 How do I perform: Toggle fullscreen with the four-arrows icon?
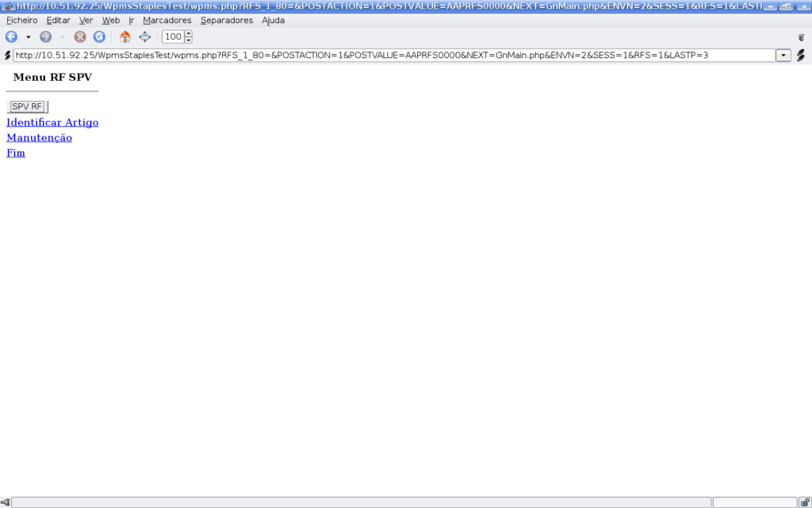[x=144, y=37]
